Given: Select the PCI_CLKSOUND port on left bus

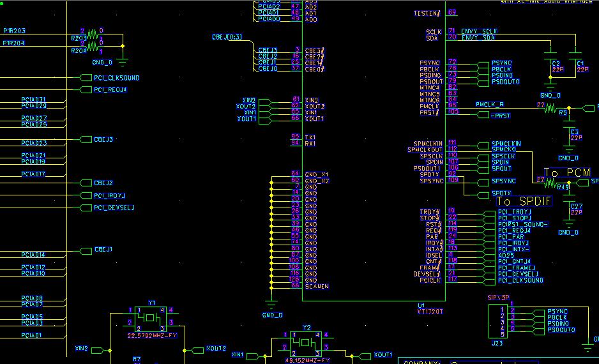Looking at the screenshot, I should 116,78.
